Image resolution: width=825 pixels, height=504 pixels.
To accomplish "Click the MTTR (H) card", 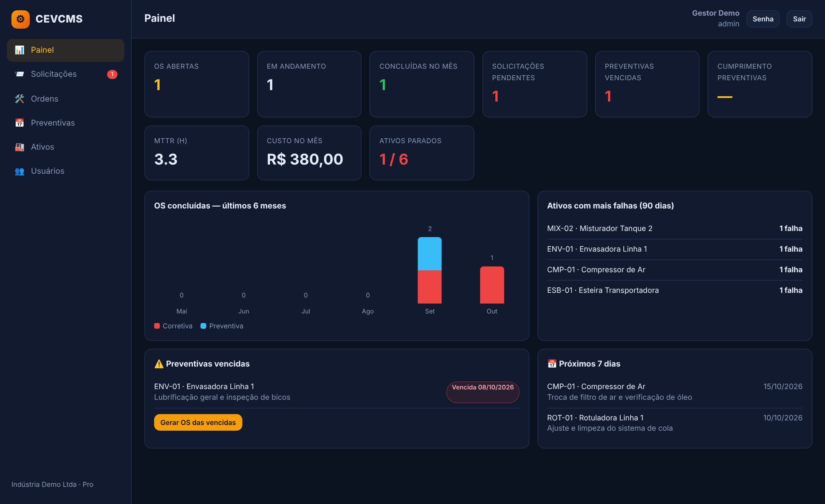I will 197,153.
